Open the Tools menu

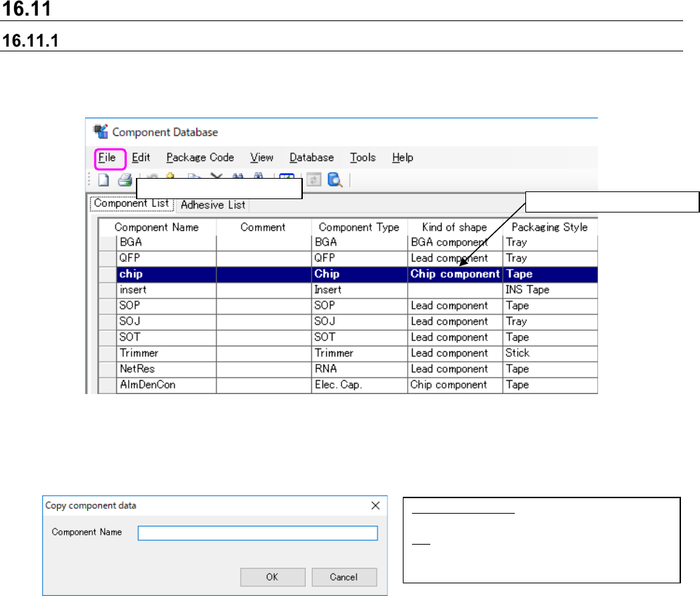(363, 158)
